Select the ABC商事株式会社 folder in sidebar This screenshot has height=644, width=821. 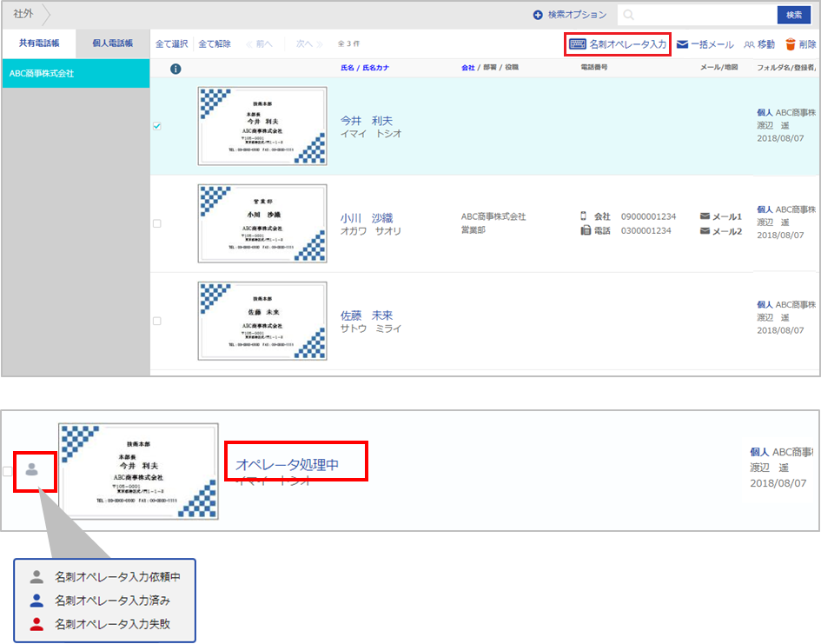pos(42,74)
